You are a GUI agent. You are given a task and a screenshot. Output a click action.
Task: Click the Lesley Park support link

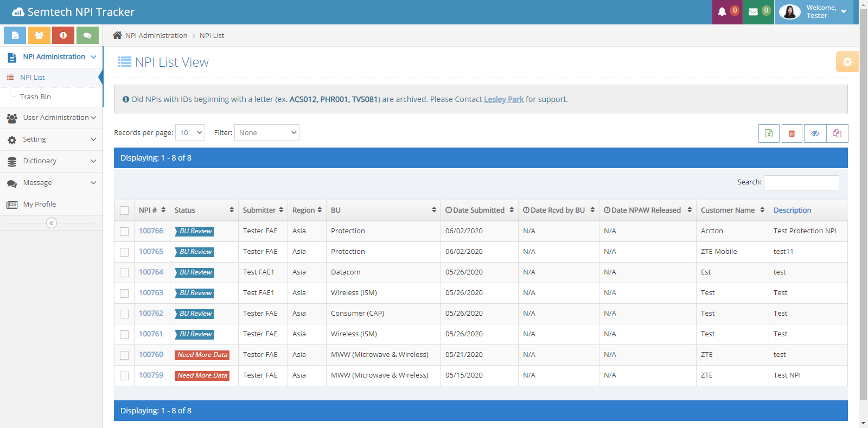tap(503, 99)
